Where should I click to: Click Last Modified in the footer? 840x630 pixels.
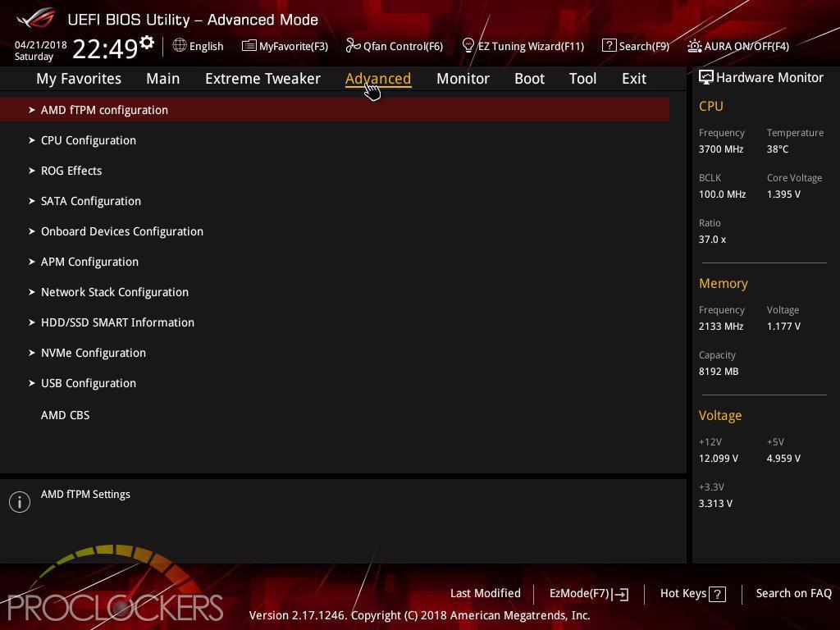click(486, 593)
